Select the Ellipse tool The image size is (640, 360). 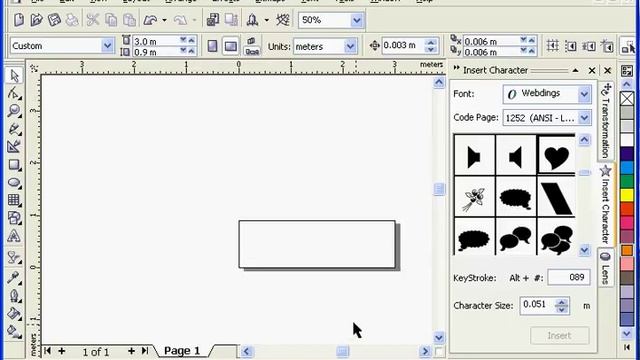14,182
